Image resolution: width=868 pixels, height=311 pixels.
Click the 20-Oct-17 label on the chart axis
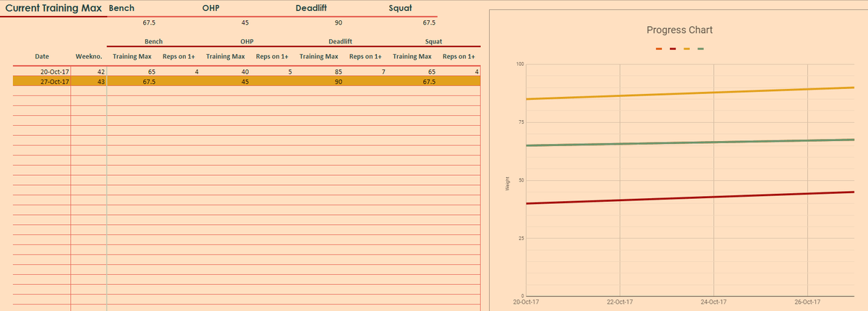click(x=526, y=302)
